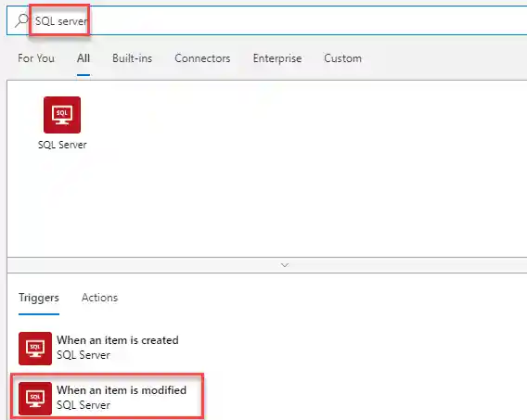Select the All tab
Viewport: 527px width, 420px height.
pos(83,58)
